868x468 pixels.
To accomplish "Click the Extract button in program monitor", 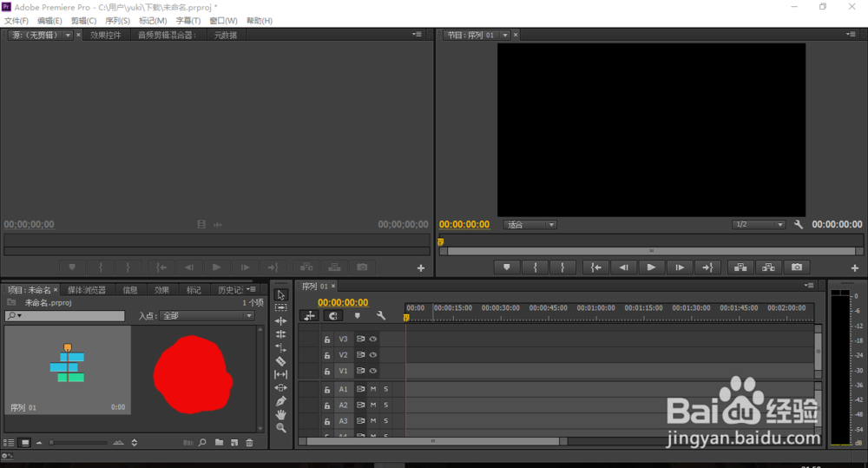I will tap(768, 267).
